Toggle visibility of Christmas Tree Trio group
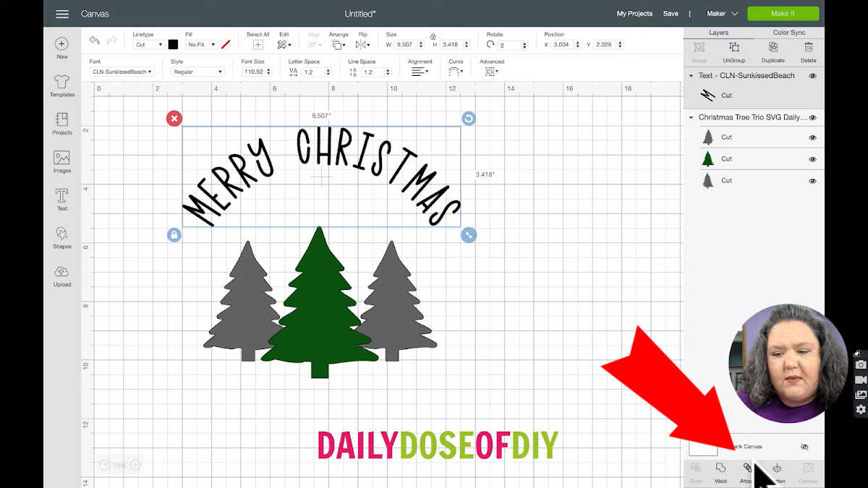 pyautogui.click(x=812, y=118)
